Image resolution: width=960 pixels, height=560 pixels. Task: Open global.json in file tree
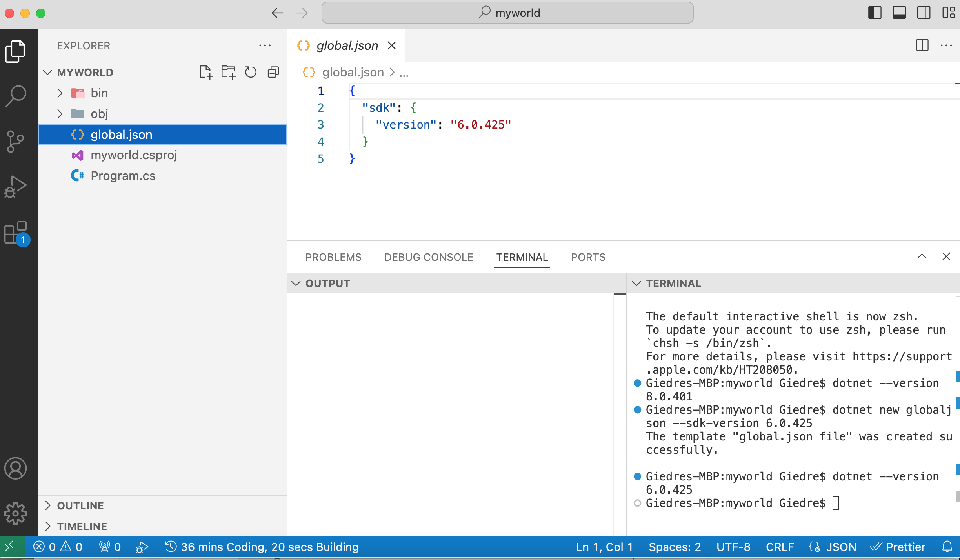(x=162, y=135)
